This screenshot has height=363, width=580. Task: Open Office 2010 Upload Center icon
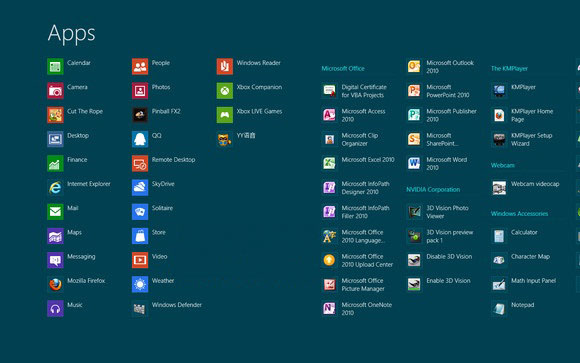click(x=329, y=260)
